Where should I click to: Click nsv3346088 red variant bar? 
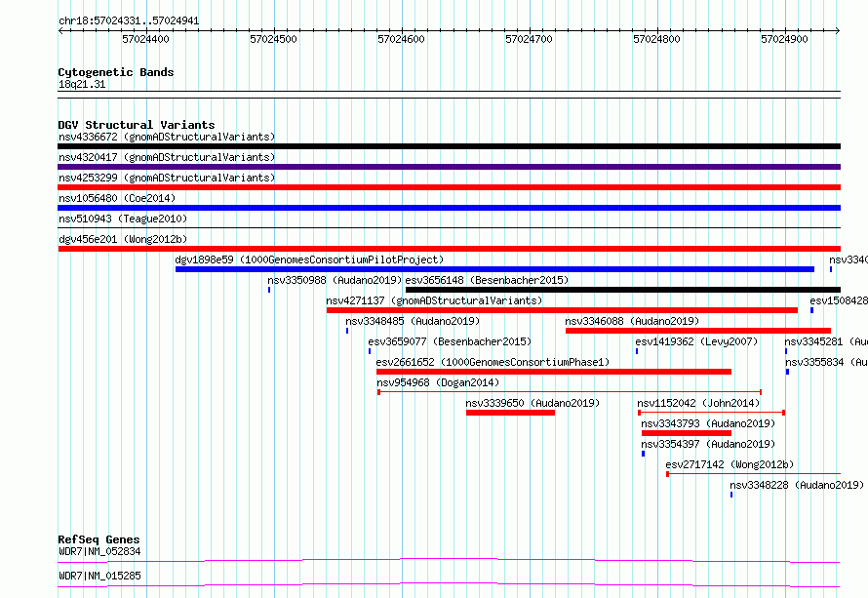tap(698, 331)
